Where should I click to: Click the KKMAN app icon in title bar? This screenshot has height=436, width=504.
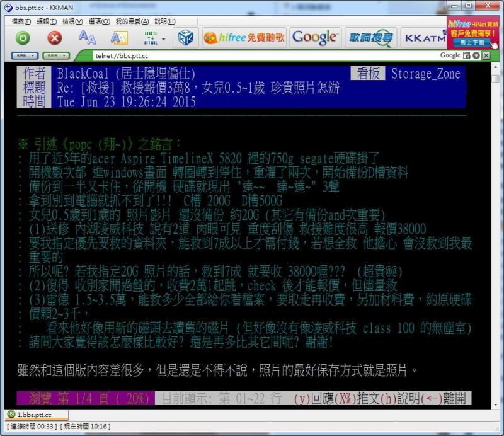coord(8,8)
